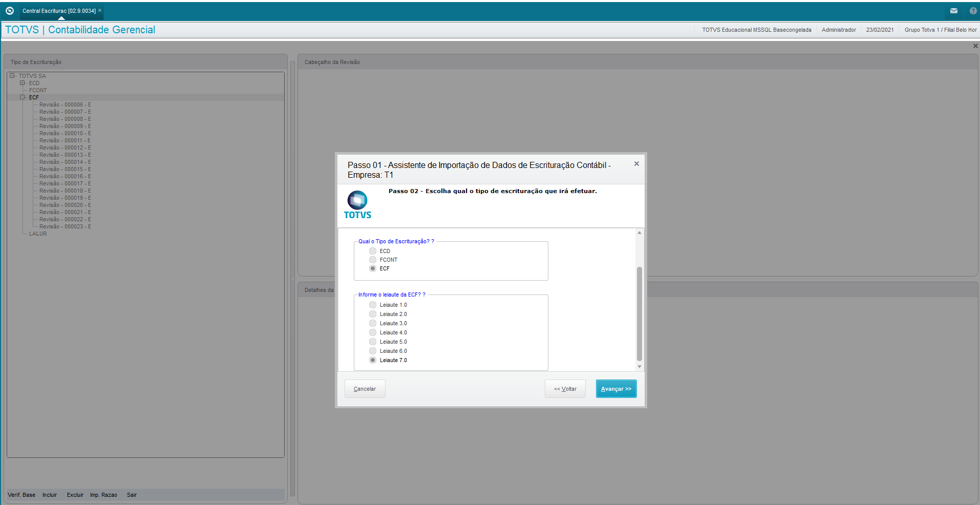
Task: Choose Leiaute 2.0 radio button
Action: (x=373, y=314)
